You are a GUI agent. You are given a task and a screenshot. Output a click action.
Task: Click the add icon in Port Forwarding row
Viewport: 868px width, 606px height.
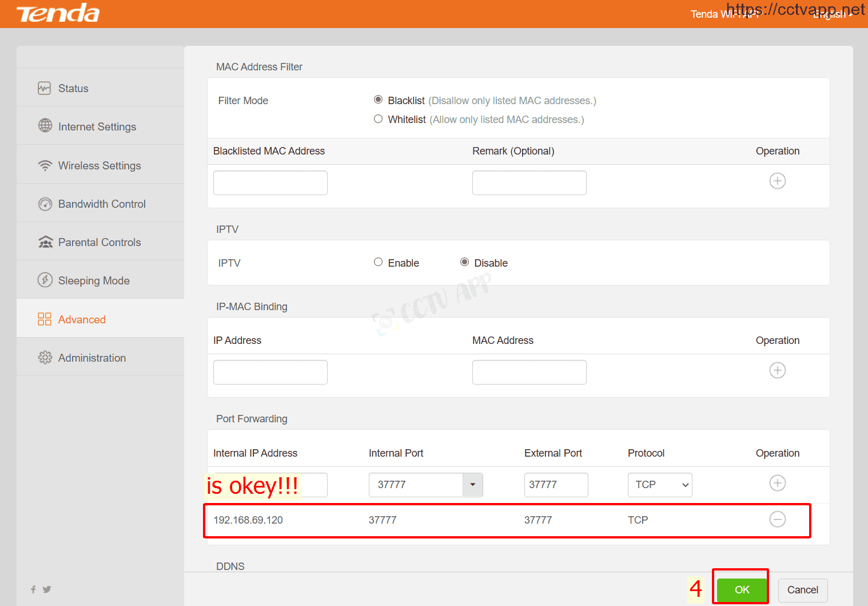[777, 484]
